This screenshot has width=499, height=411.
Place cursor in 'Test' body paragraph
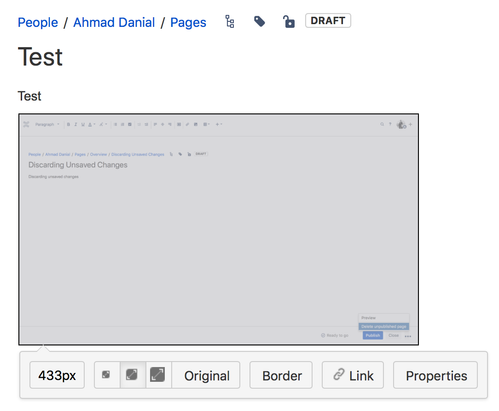pos(29,96)
